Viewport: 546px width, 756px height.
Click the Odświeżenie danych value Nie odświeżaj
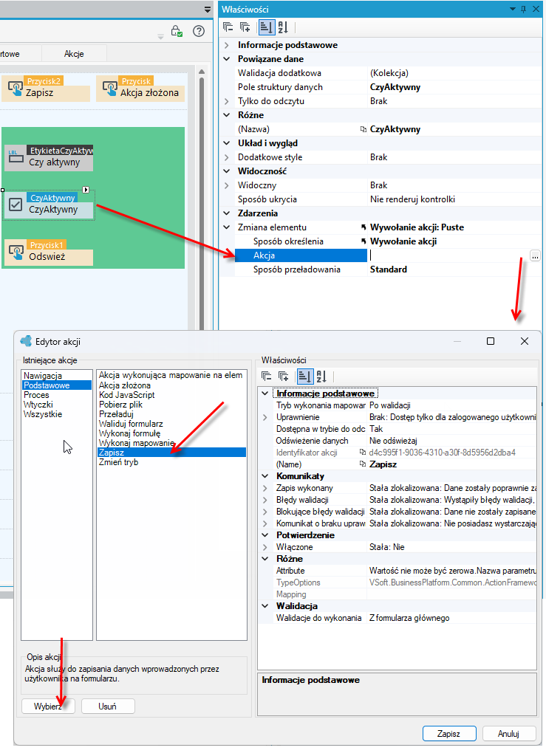[393, 441]
